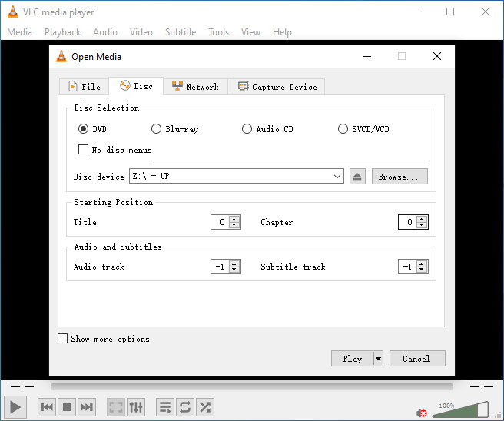Skip to next media track
This screenshot has height=421, width=504.
[x=87, y=407]
